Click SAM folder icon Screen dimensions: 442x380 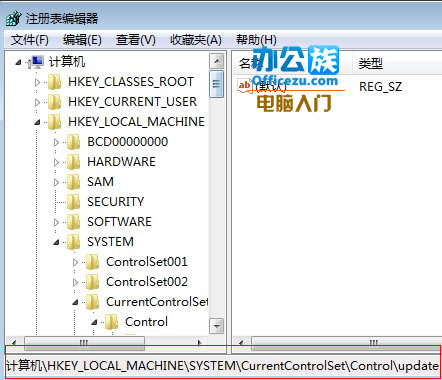[x=73, y=182]
